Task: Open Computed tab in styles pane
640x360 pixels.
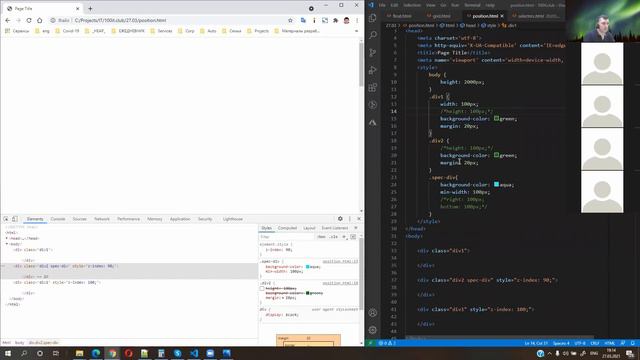Action: (287, 228)
